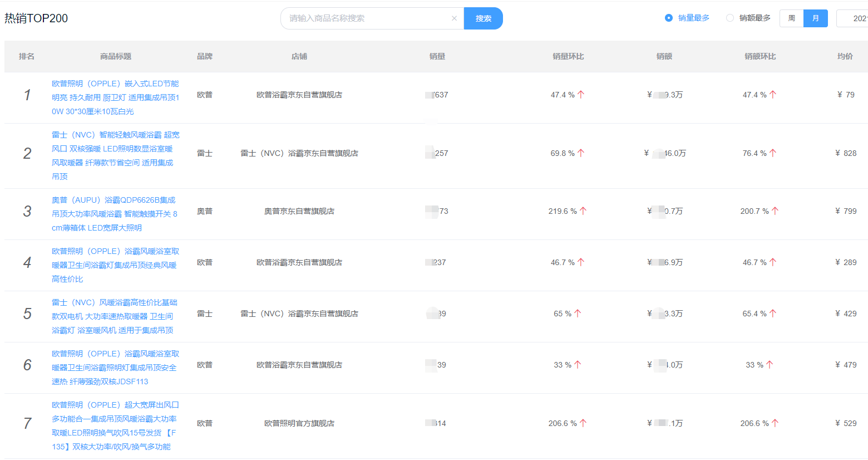The height and width of the screenshot is (460, 868).
Task: Click the 均价 column header
Action: (x=845, y=56)
